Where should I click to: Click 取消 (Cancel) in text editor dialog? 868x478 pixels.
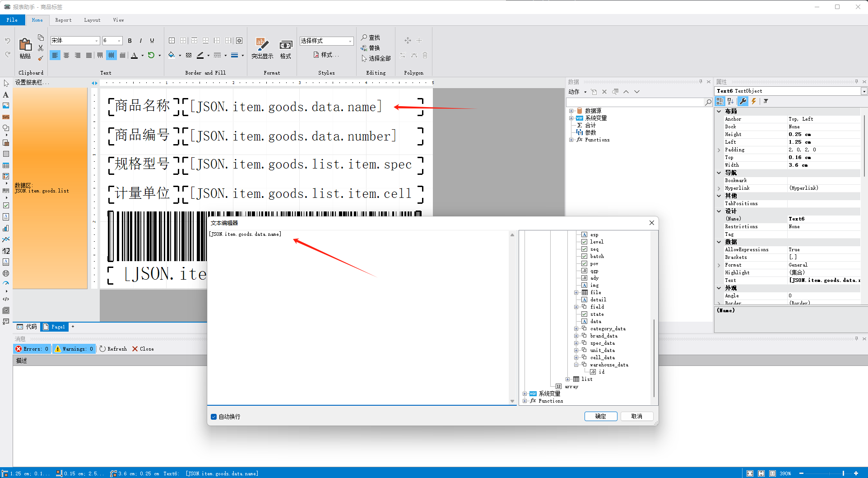636,416
